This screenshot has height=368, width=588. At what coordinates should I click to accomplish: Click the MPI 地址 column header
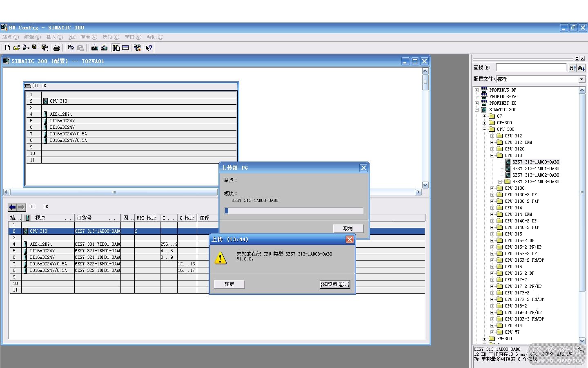pos(147,218)
